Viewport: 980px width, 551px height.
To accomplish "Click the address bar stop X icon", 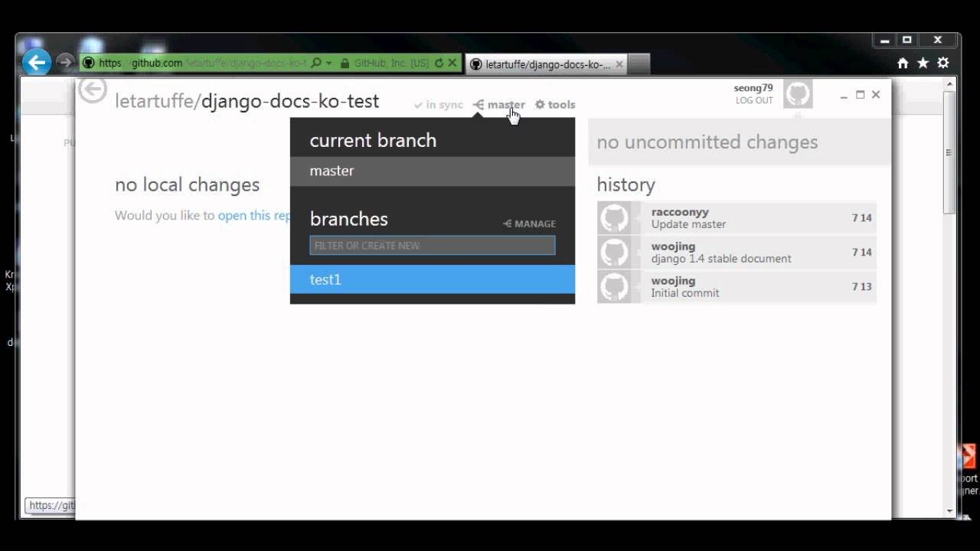I will tap(452, 63).
